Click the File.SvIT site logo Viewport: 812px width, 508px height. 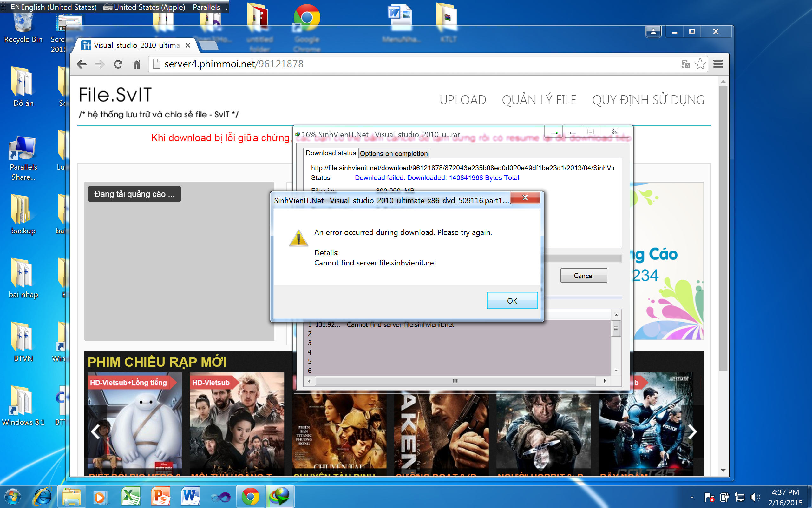(x=115, y=95)
